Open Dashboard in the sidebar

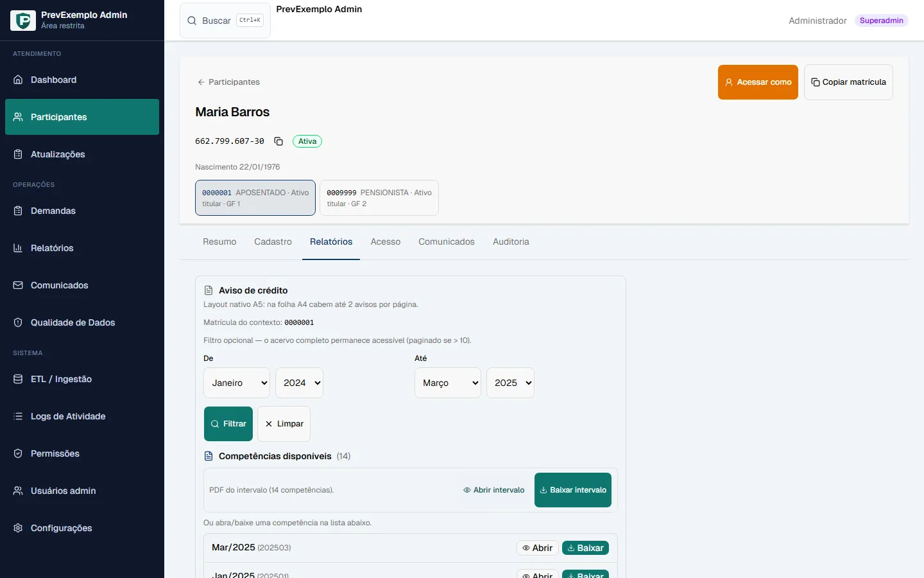tap(82, 80)
